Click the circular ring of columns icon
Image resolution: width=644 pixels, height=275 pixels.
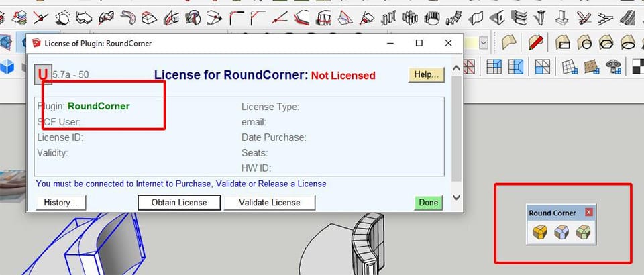point(431,18)
